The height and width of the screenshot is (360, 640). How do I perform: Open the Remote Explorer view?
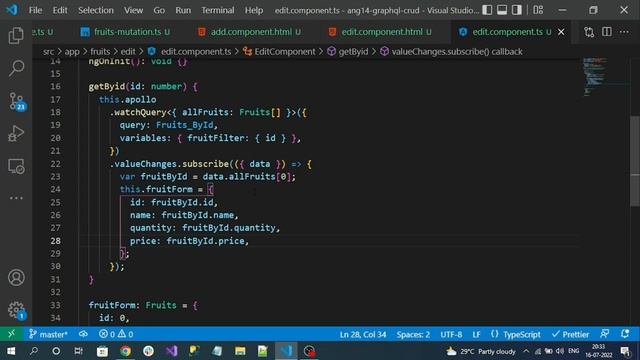click(x=16, y=166)
